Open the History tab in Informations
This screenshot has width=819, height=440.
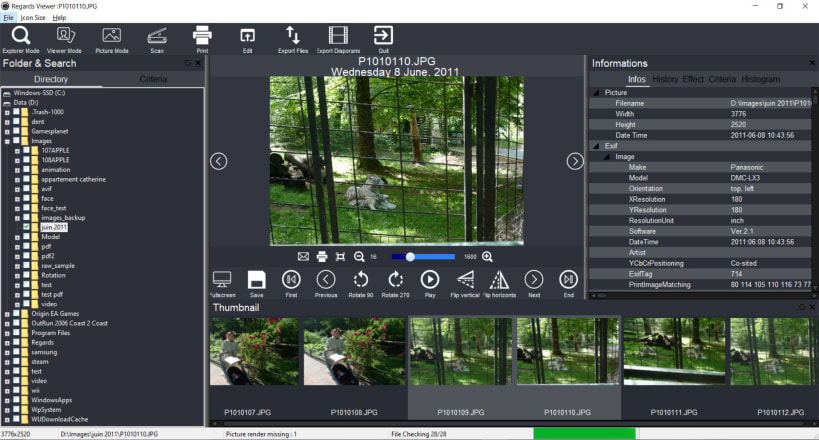click(x=665, y=79)
